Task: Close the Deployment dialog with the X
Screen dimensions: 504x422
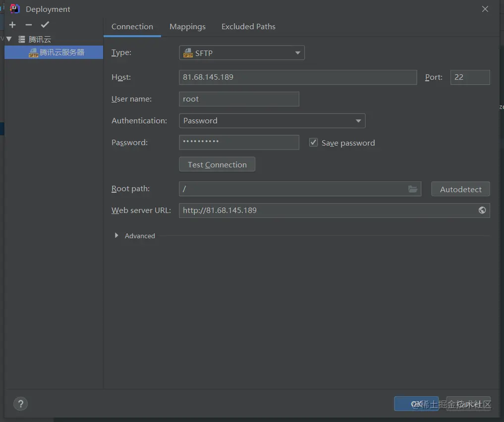Action: point(485,9)
